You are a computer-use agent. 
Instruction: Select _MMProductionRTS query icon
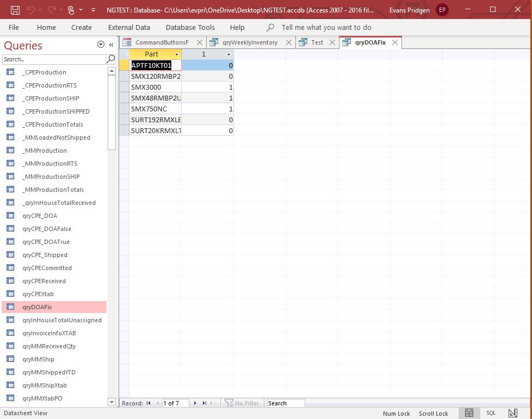10,164
